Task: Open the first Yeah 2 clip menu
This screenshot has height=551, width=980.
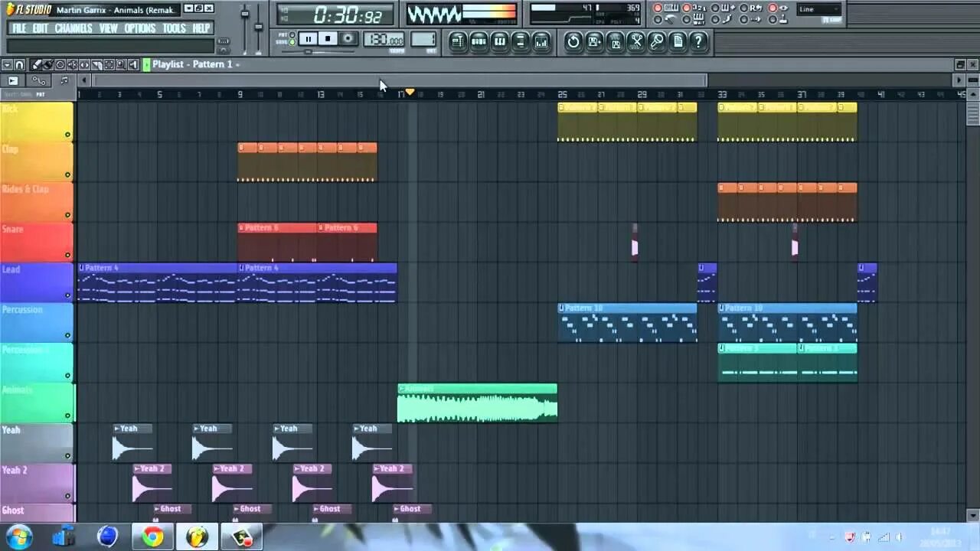Action: (137, 468)
